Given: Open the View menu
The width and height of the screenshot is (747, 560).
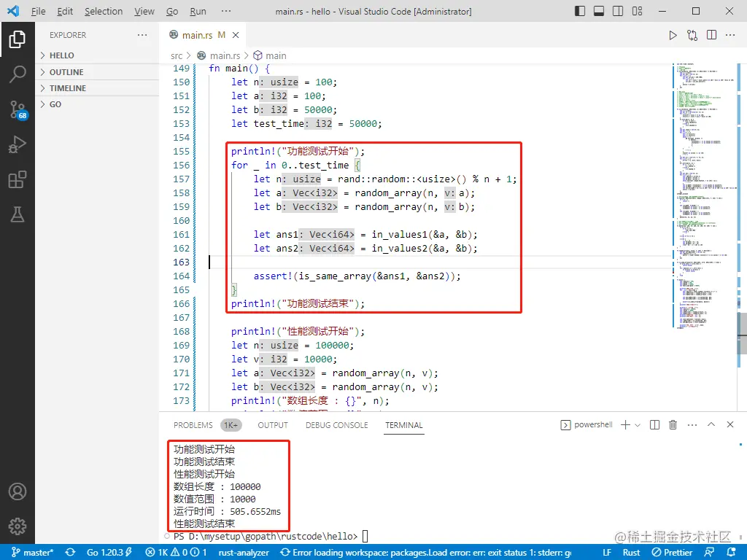Looking at the screenshot, I should pyautogui.click(x=144, y=11).
